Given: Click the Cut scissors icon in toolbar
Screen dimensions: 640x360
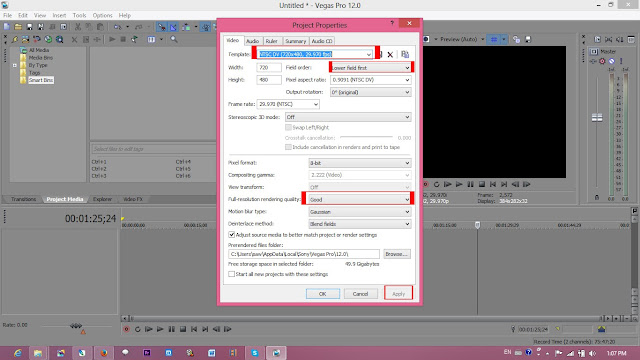Looking at the screenshot, I should pos(78,27).
